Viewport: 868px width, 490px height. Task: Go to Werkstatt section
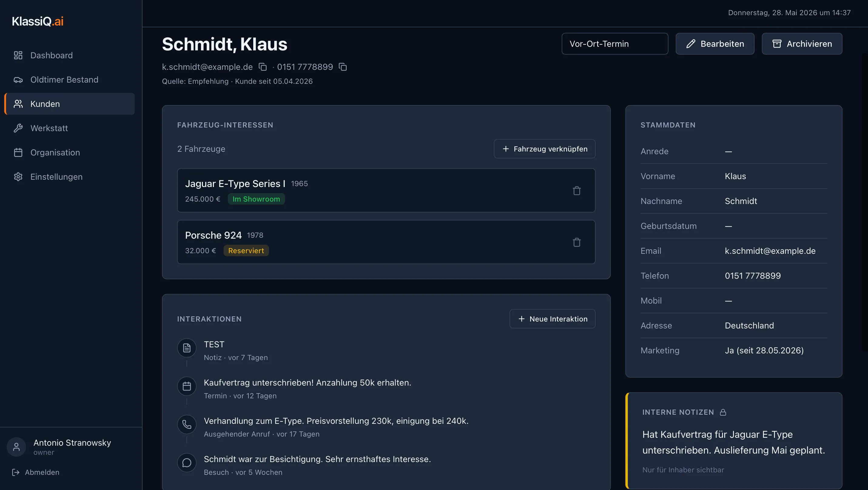click(69, 128)
